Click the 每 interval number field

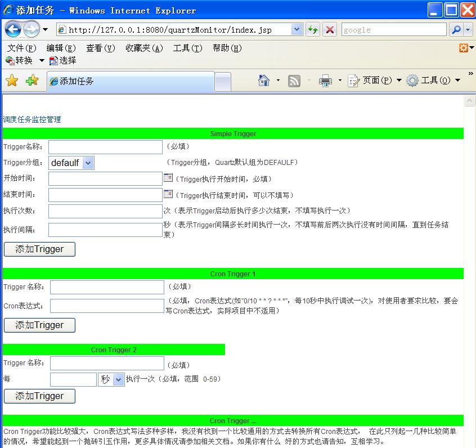click(x=74, y=380)
